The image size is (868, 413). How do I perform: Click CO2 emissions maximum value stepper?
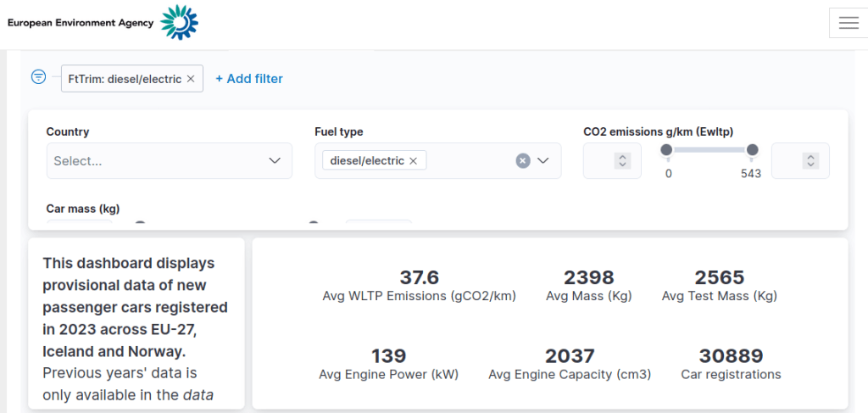tap(810, 161)
